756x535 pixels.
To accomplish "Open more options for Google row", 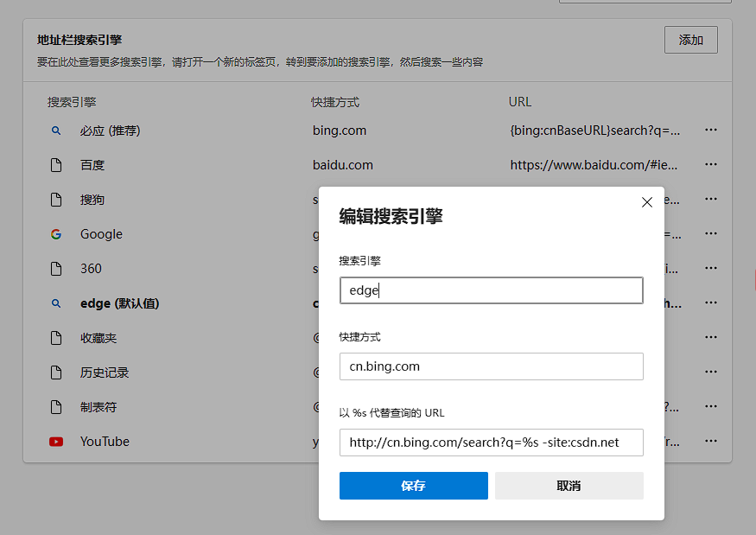I will (711, 233).
